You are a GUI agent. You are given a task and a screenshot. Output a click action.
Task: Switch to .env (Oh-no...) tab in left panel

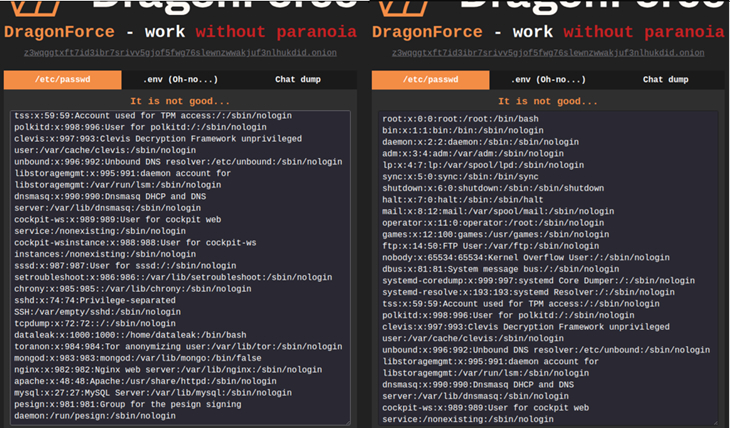184,79
